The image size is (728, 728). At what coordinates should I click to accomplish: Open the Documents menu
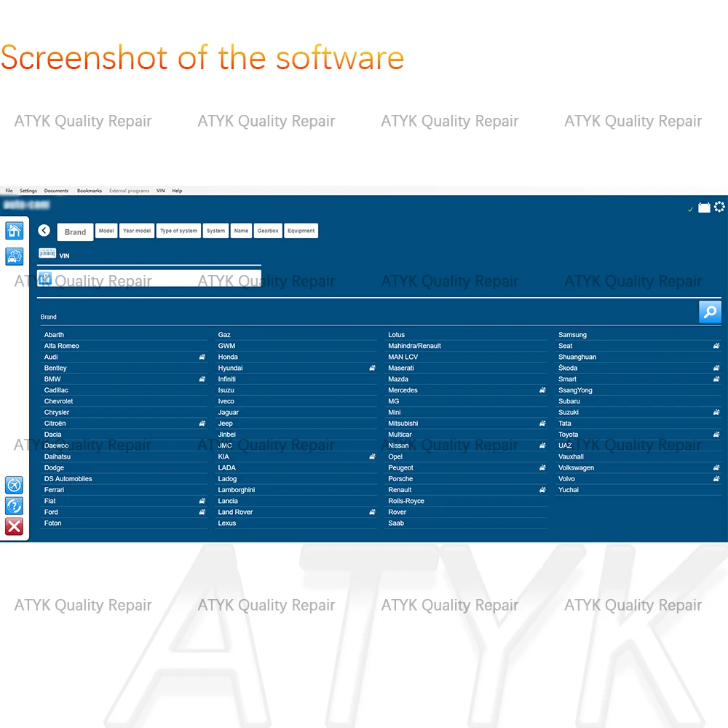click(x=56, y=191)
